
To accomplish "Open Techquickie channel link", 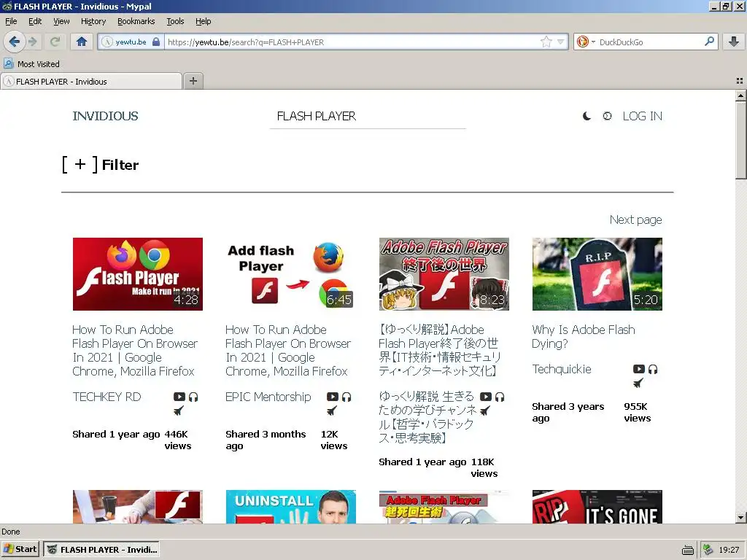I will 562,369.
